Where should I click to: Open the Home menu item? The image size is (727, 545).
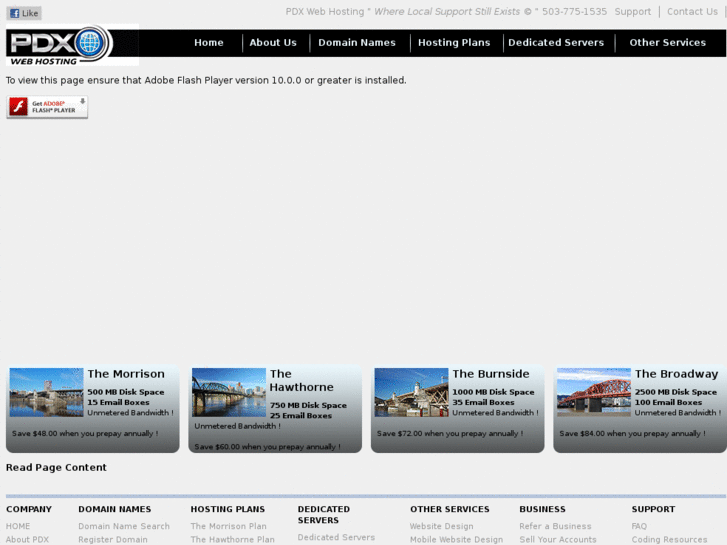(209, 43)
